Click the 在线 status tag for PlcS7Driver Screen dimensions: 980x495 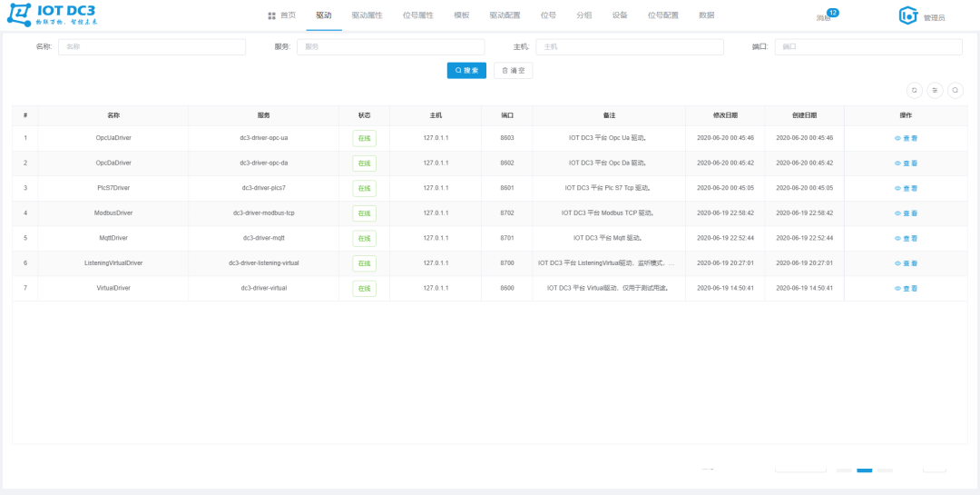[x=364, y=188]
